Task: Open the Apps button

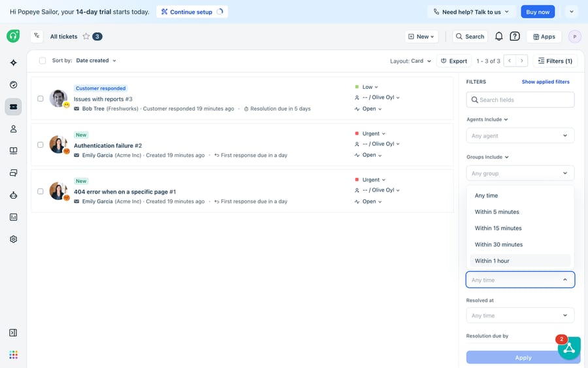Action: click(x=544, y=37)
